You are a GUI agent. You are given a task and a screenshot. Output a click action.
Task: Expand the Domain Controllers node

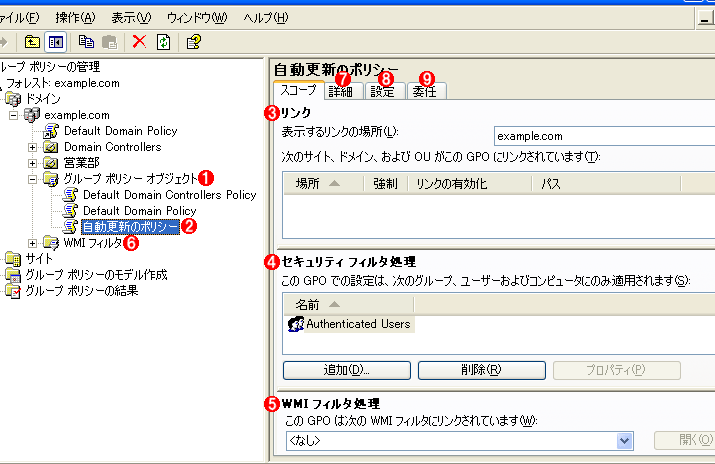click(33, 147)
